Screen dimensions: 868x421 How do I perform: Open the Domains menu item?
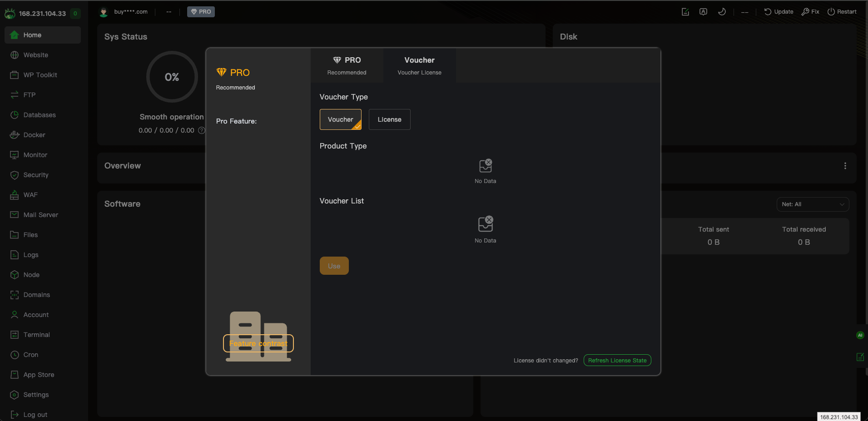coord(43,295)
